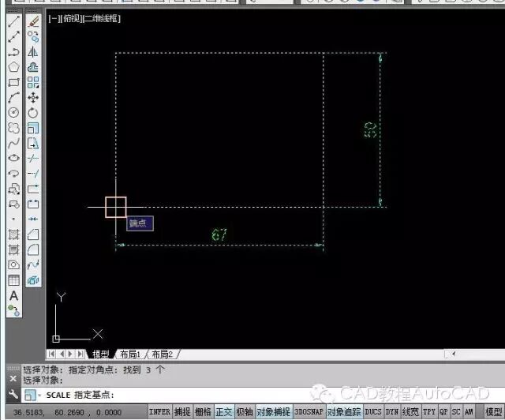The width and height of the screenshot is (505, 420).
Task: Select the Construction Line tool
Action: click(13, 36)
